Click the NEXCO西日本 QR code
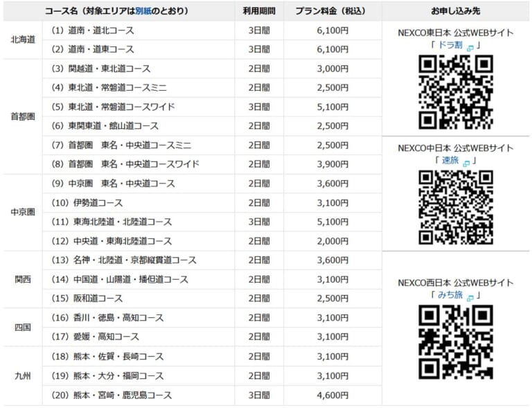532x408 pixels. tap(455, 342)
